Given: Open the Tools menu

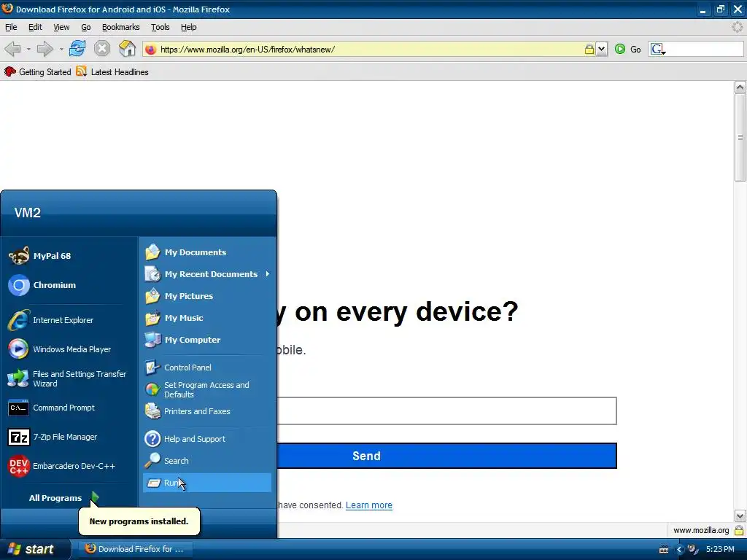Looking at the screenshot, I should [x=160, y=27].
